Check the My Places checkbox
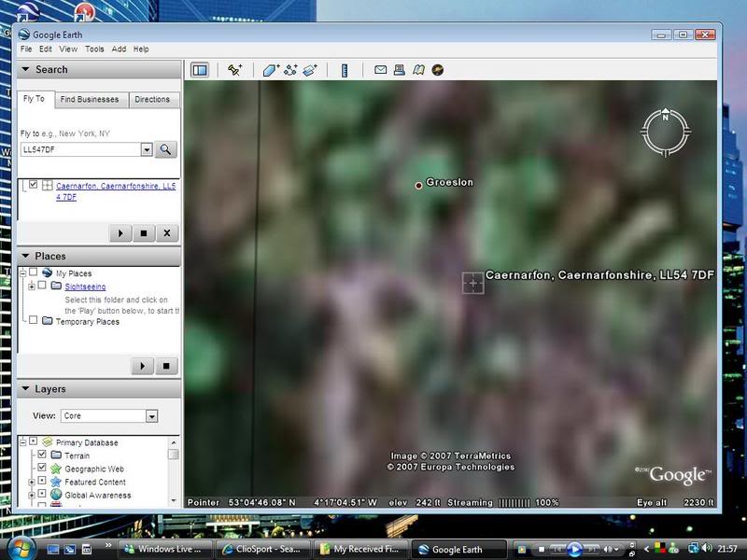Image resolution: width=747 pixels, height=560 pixels. pyautogui.click(x=33, y=272)
